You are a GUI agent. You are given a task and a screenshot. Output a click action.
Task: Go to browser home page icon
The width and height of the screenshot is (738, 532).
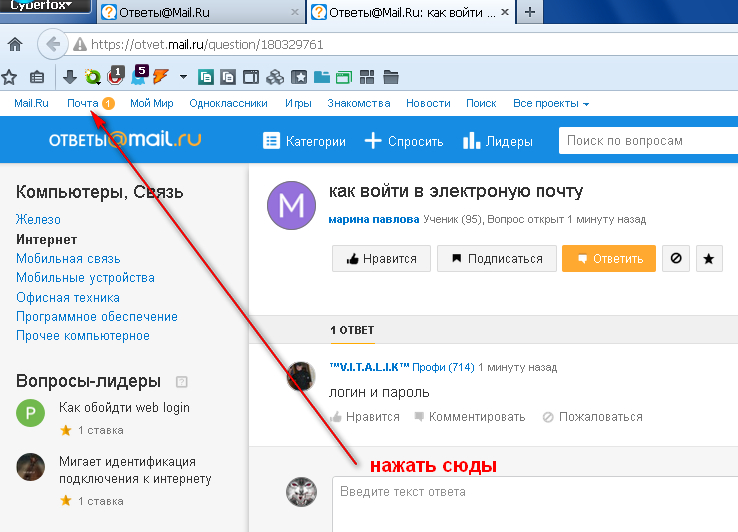pos(15,45)
